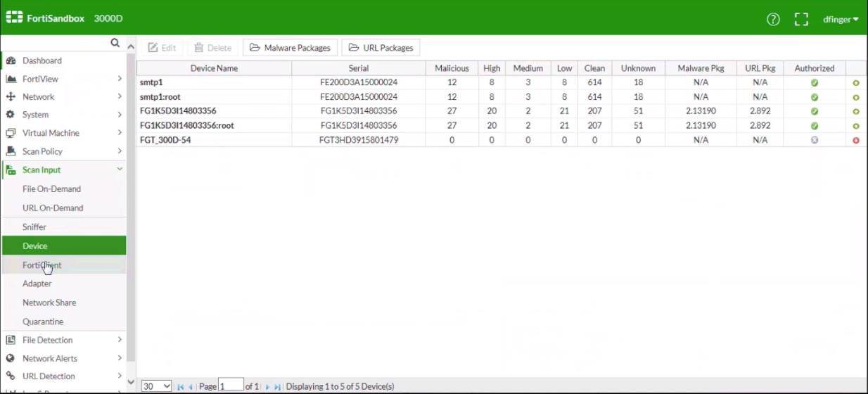Open the Malware Packages button

(x=291, y=48)
